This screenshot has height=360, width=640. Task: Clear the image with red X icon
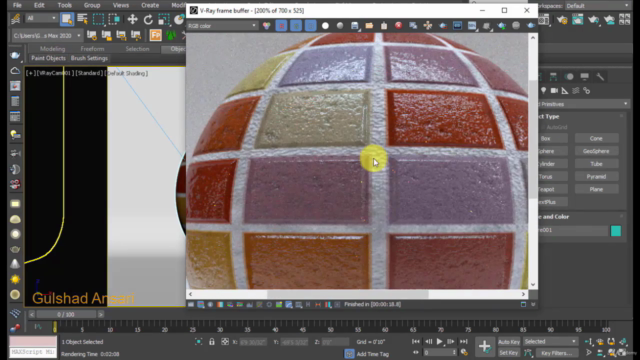point(398,26)
